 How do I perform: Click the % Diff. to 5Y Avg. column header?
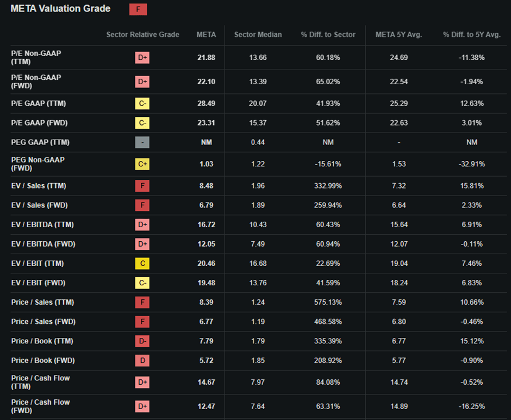472,35
